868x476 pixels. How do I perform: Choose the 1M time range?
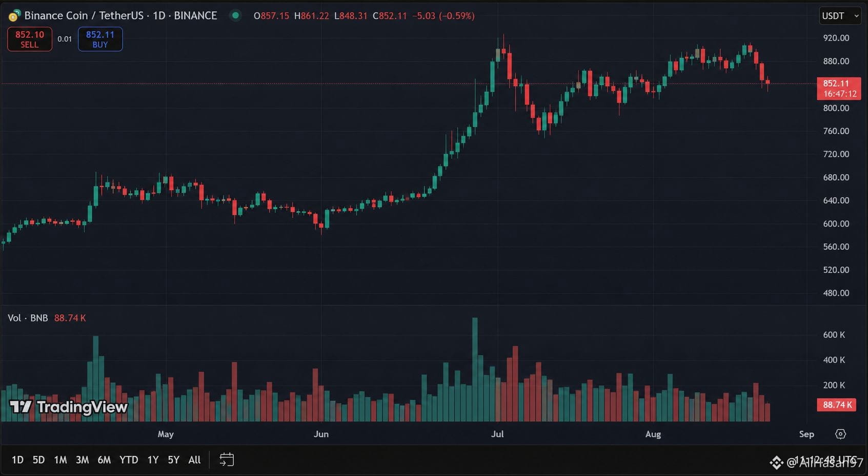[60, 460]
